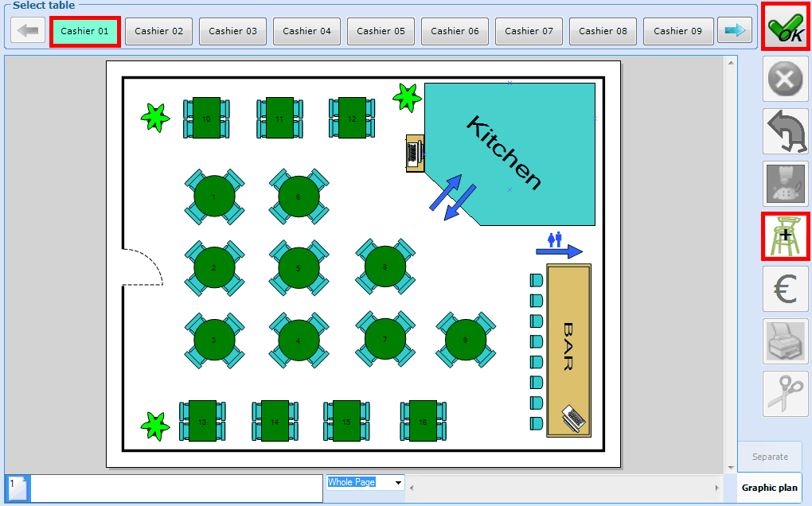This screenshot has width=812, height=506.
Task: Switch to Cashier 05
Action: click(381, 31)
